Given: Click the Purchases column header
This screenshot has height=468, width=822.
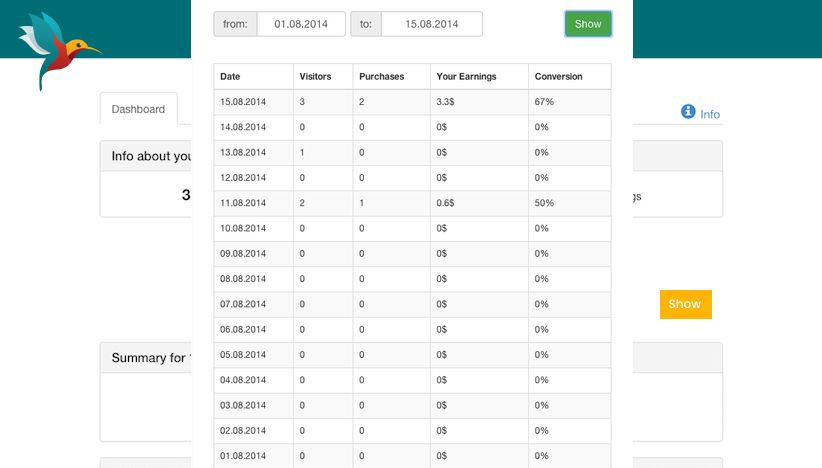Looking at the screenshot, I should coord(381,77).
